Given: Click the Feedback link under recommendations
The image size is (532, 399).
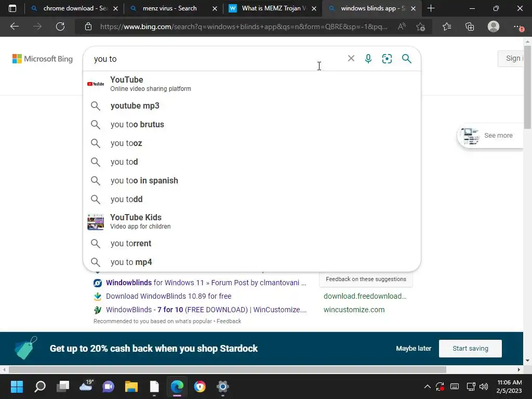Looking at the screenshot, I should 229,321.
